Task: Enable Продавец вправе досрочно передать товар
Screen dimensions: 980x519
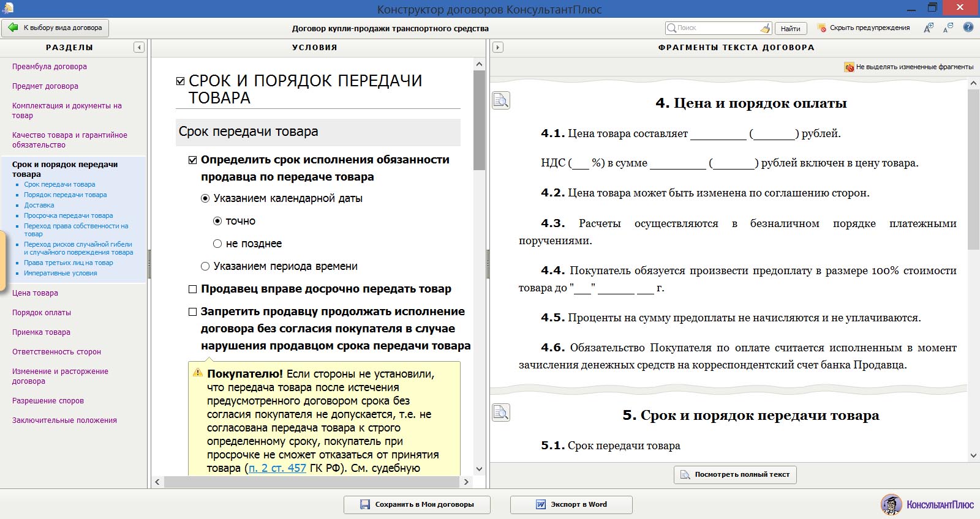Action: (193, 289)
